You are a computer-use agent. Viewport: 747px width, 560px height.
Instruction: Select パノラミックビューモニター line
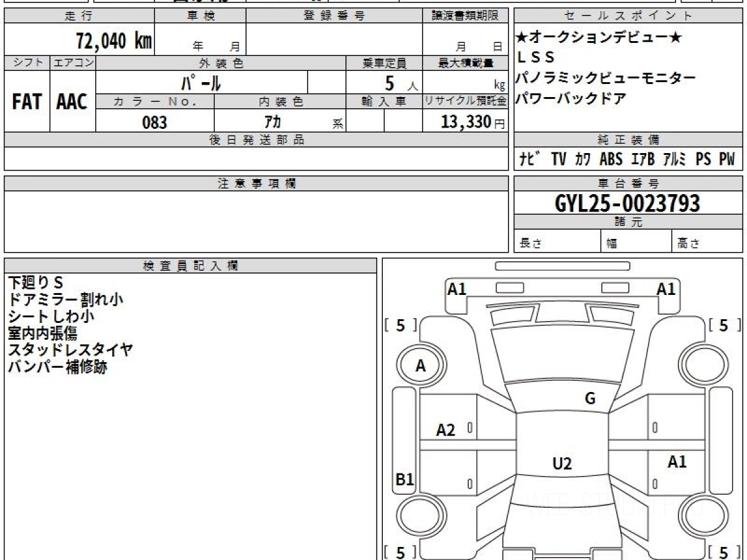click(x=606, y=78)
